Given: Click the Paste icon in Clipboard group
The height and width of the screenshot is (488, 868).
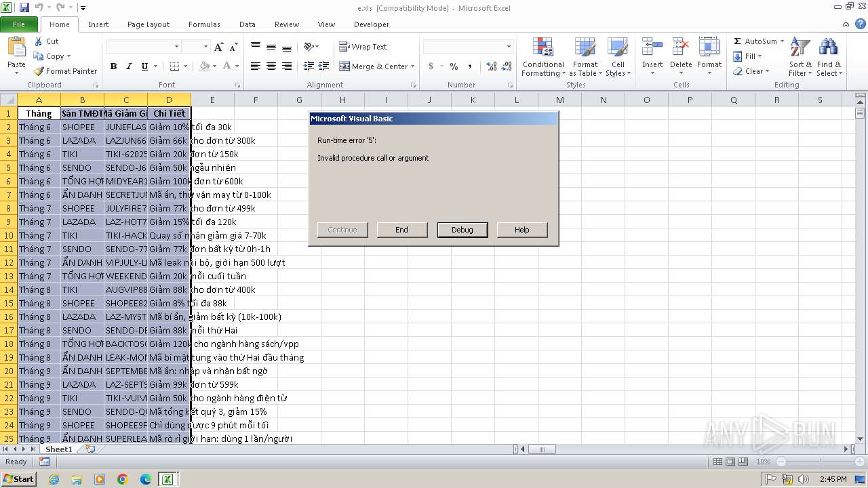Looking at the screenshot, I should pos(16,47).
